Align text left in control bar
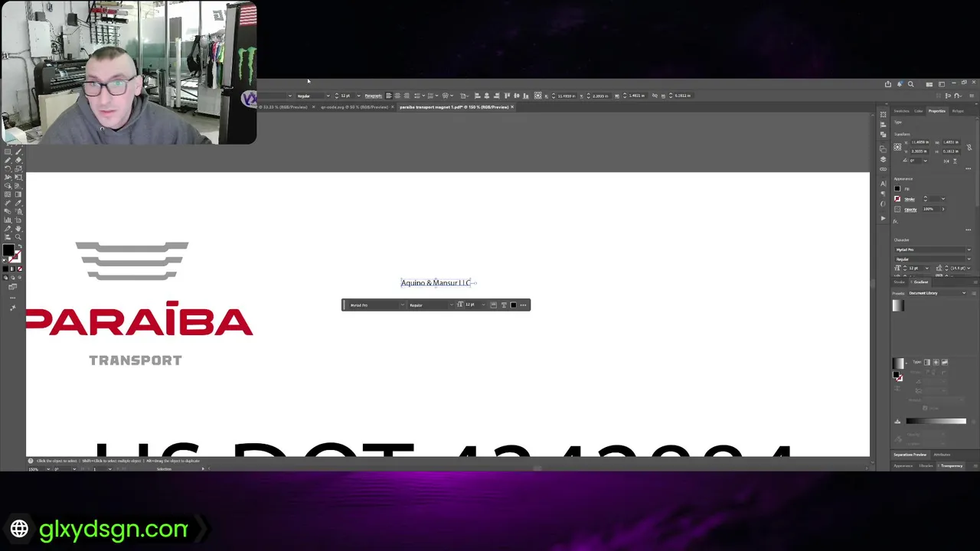This screenshot has height=551, width=980. click(388, 95)
